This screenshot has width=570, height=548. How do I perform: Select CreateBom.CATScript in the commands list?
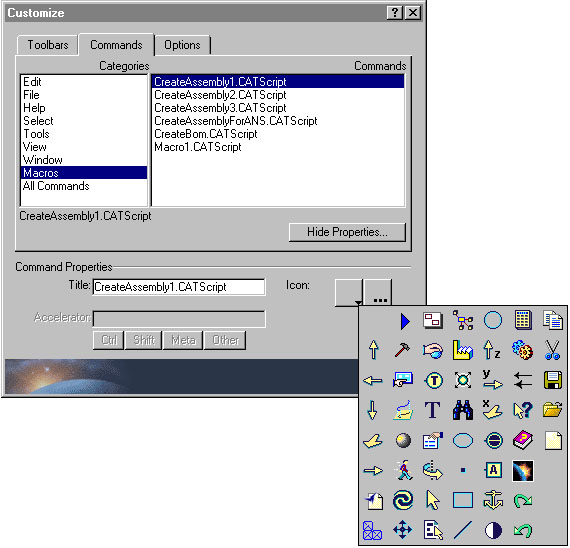[x=205, y=134]
